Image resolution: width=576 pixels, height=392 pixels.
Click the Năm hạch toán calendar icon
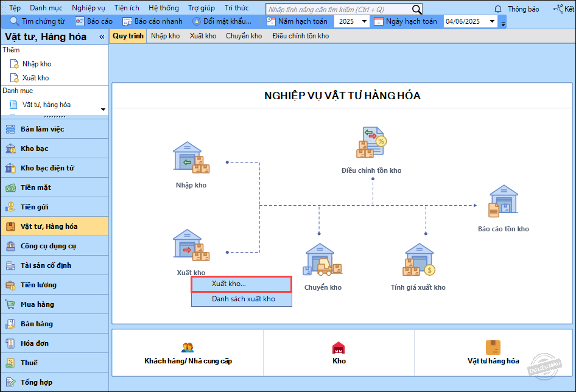(271, 21)
